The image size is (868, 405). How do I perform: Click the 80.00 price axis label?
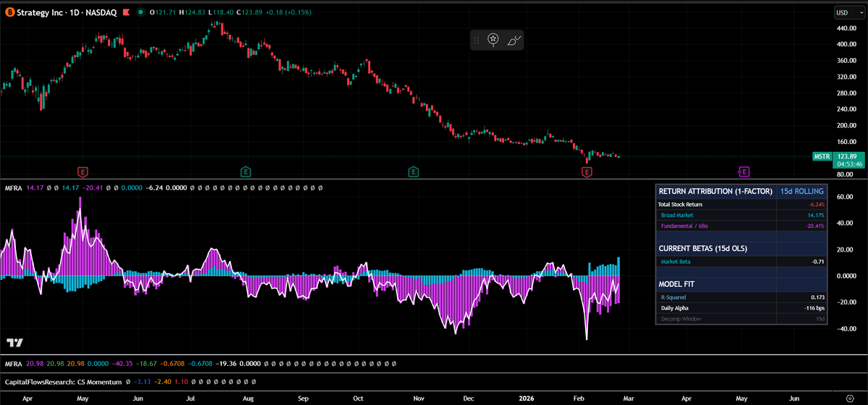click(846, 174)
